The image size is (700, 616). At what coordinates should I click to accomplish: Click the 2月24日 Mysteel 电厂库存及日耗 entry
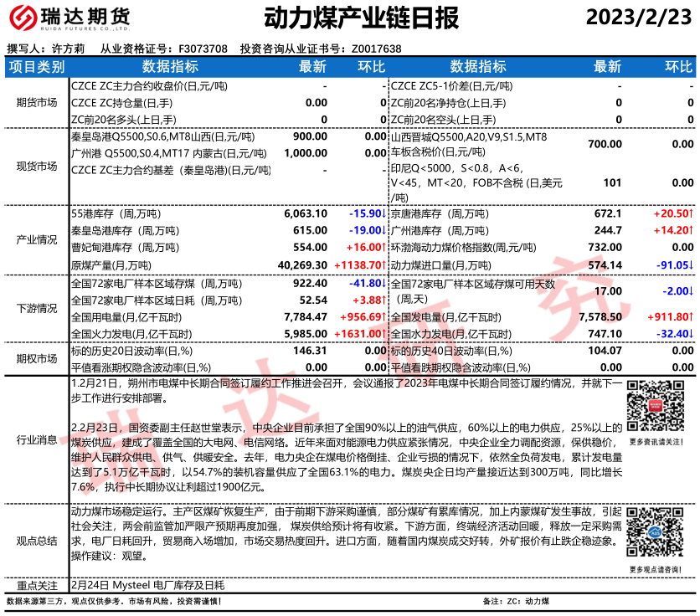tap(147, 585)
